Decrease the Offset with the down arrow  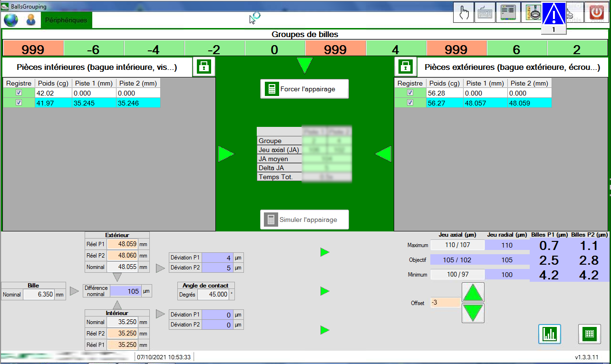(x=473, y=313)
